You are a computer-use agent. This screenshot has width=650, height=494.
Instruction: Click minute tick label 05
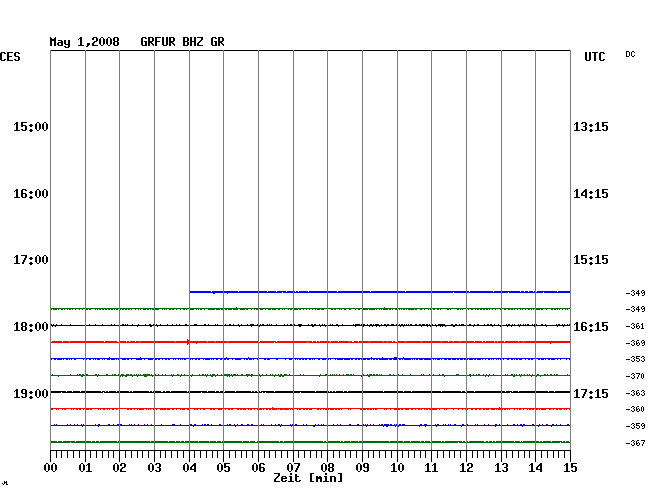coord(223,468)
